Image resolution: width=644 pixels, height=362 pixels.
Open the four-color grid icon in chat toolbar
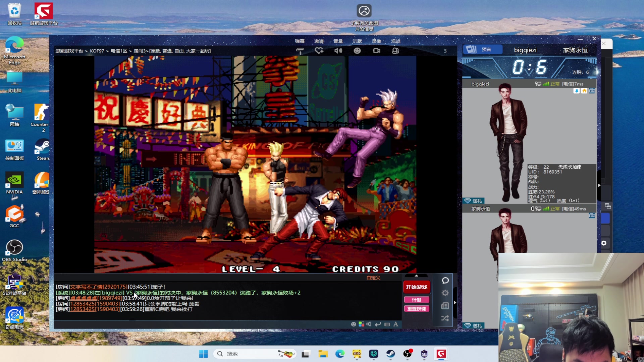[361, 324]
